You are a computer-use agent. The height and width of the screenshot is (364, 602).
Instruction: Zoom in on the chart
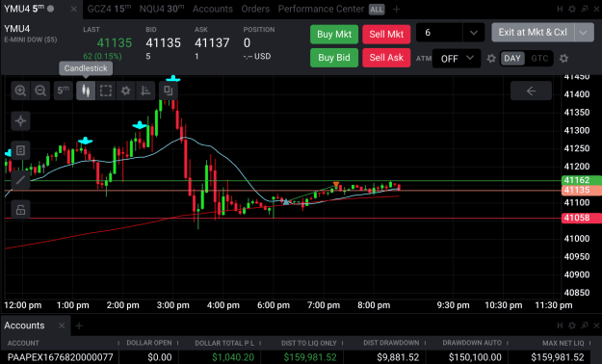coord(20,91)
